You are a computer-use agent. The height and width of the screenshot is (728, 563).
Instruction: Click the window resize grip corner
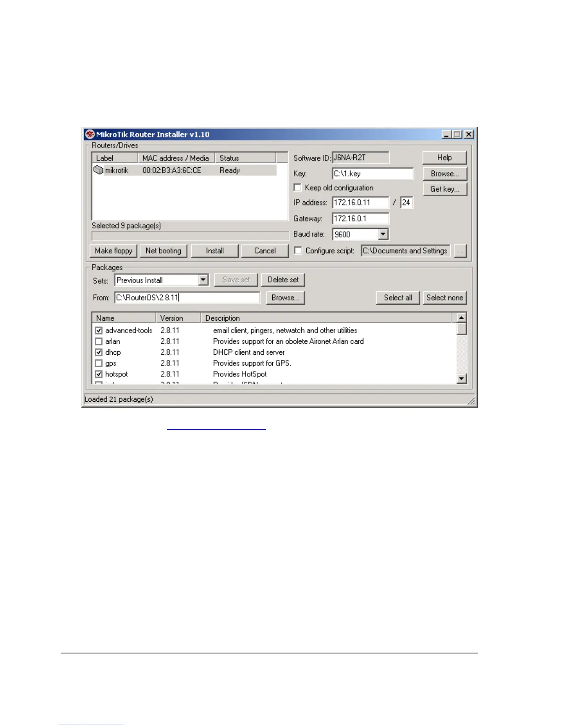(471, 401)
